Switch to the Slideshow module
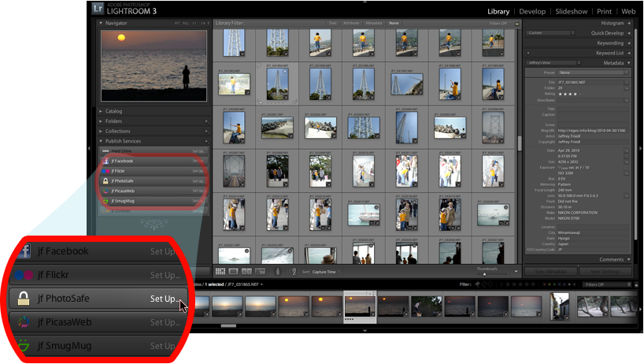This screenshot has width=644, height=364. click(572, 12)
